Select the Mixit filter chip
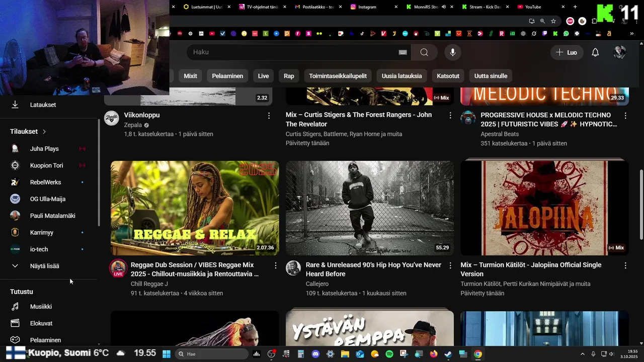The height and width of the screenshot is (362, 644). click(x=190, y=76)
